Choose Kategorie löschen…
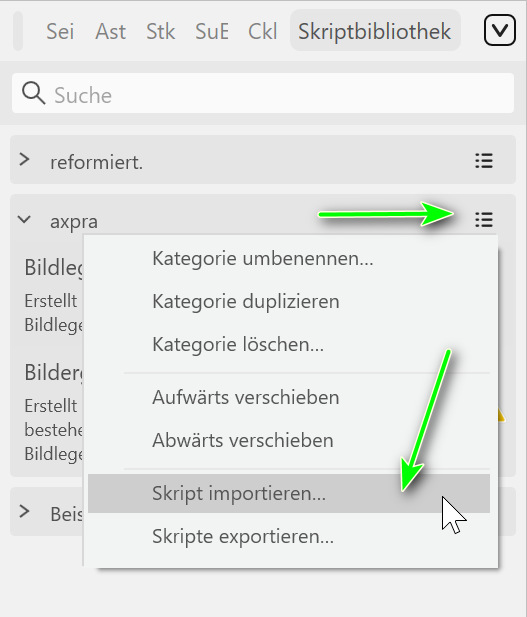The image size is (527, 617). tap(289, 344)
